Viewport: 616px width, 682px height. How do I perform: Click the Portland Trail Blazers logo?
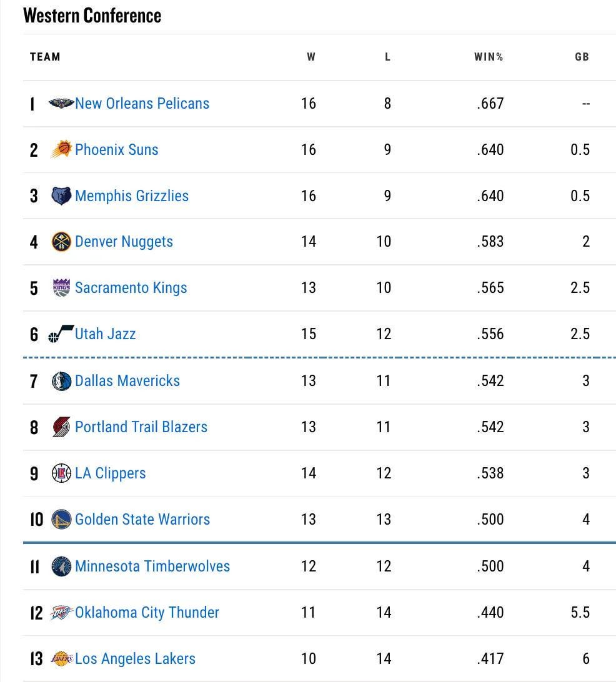tap(61, 427)
